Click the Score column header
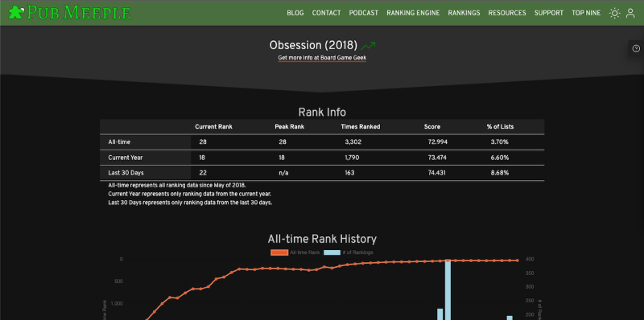The height and width of the screenshot is (320, 644). point(432,127)
